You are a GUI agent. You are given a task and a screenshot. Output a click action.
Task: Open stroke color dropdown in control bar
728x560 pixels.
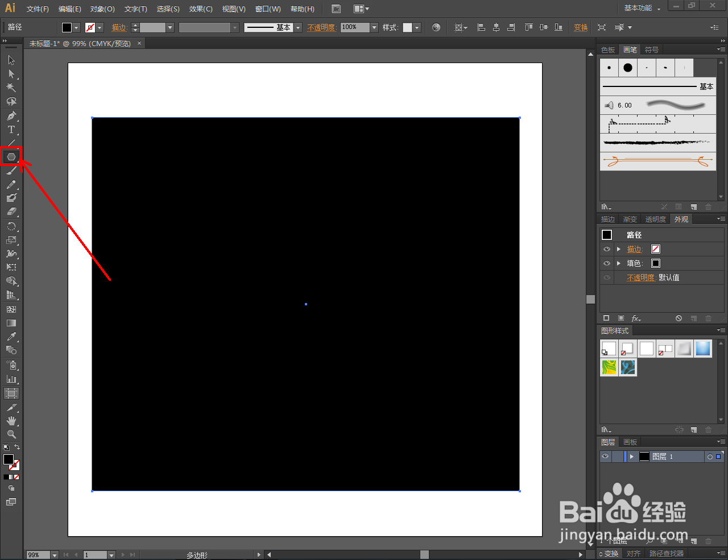[100, 27]
